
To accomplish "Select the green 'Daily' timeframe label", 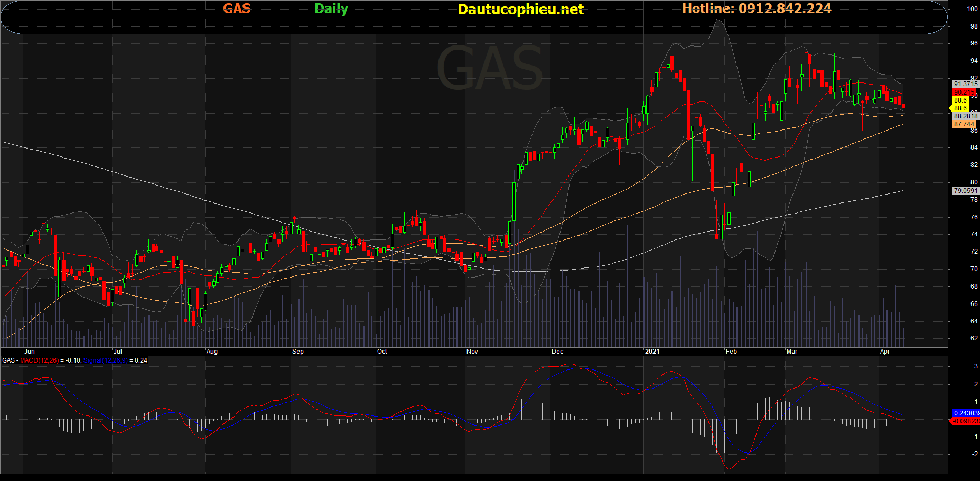I will coord(331,9).
